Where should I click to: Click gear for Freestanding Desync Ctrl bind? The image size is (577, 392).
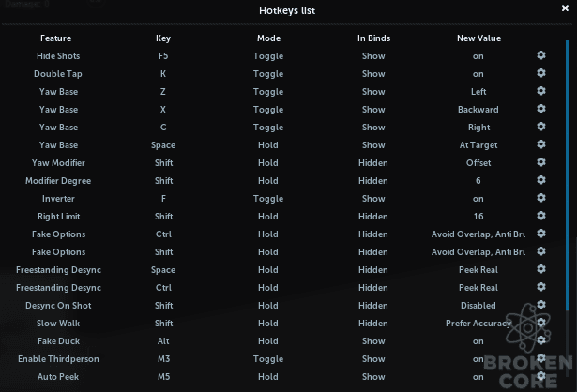click(x=541, y=287)
